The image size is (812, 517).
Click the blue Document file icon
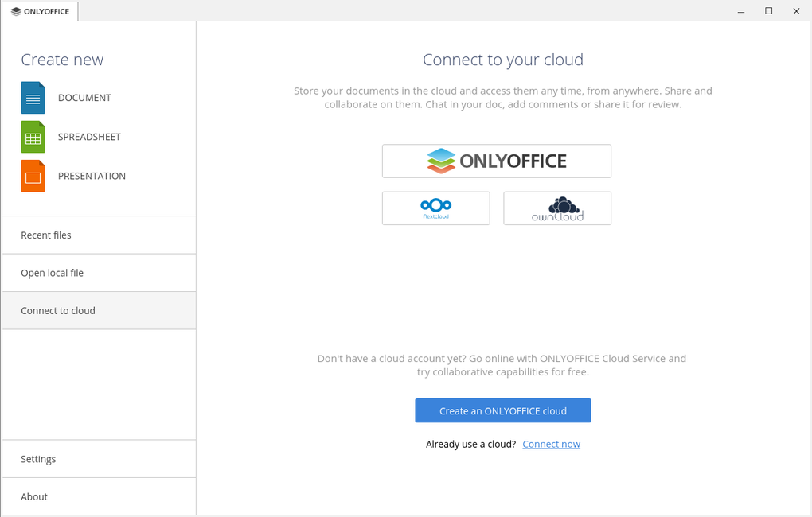(x=33, y=98)
